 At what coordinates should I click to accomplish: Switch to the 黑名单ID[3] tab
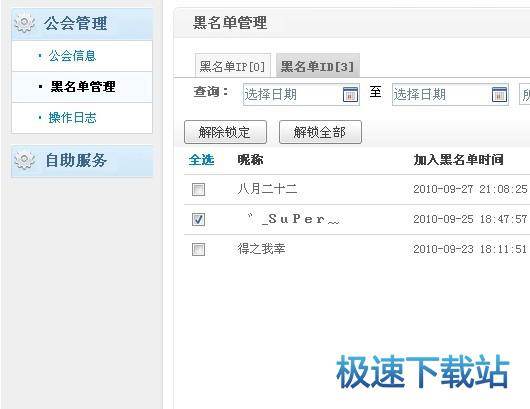click(x=317, y=66)
